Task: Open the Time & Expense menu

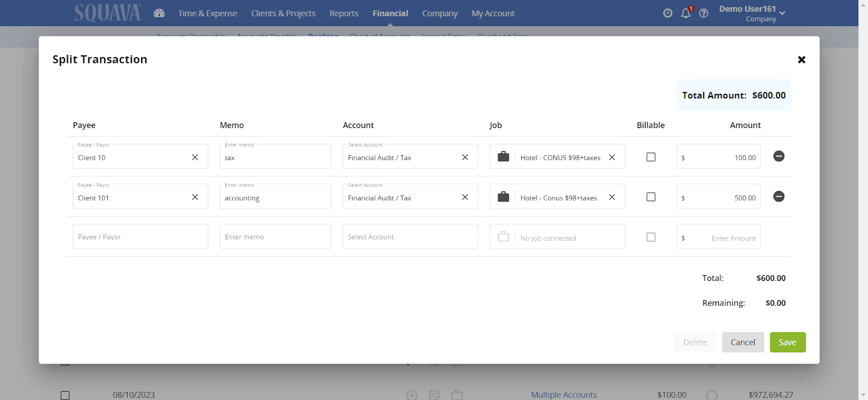Action: pyautogui.click(x=208, y=13)
